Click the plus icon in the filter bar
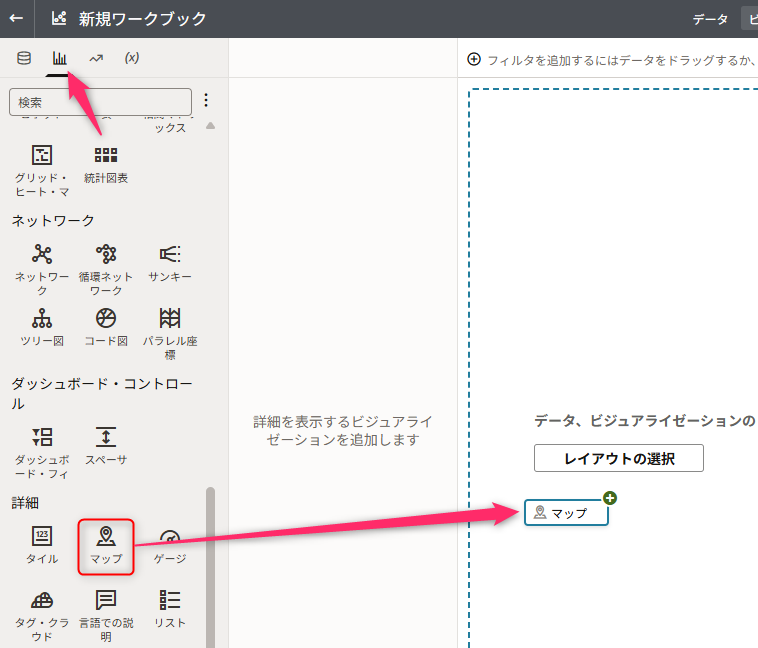 coord(474,59)
